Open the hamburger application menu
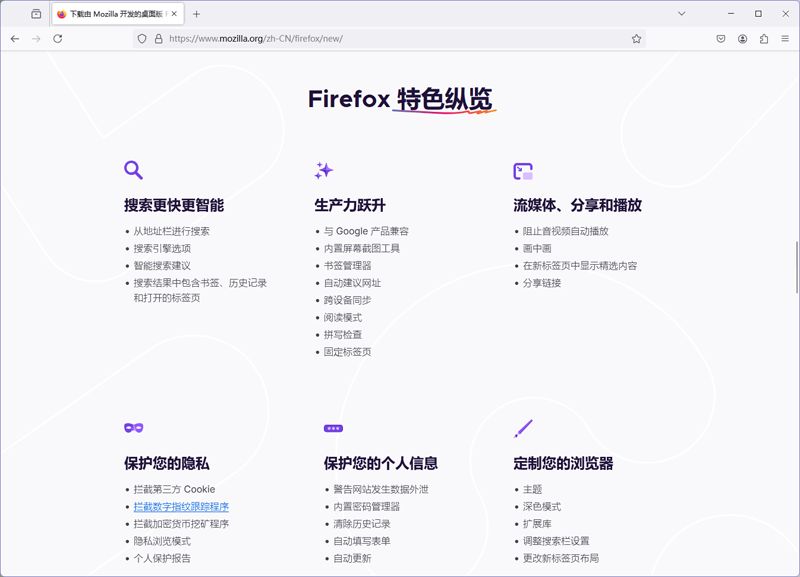Screen dimensions: 800x577 (x=786, y=39)
